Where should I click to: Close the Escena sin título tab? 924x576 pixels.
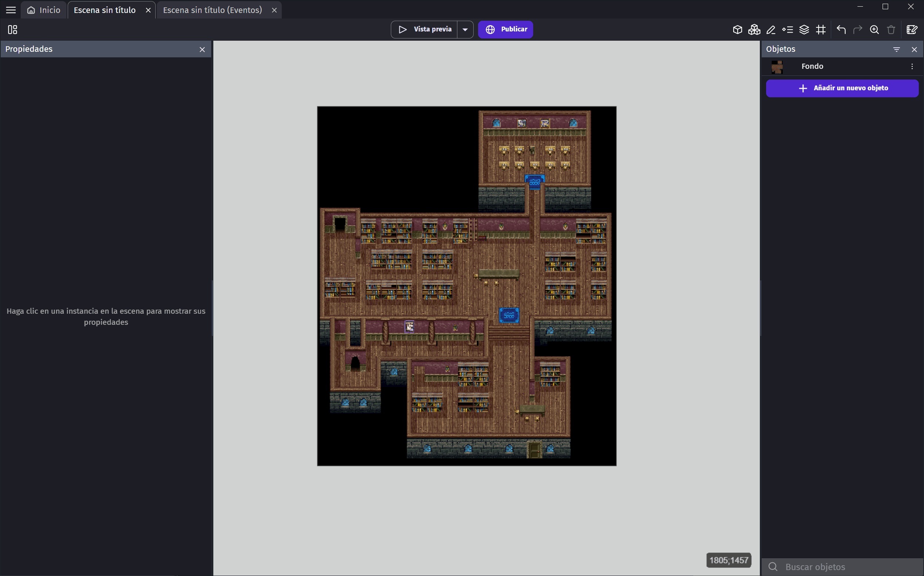(148, 10)
